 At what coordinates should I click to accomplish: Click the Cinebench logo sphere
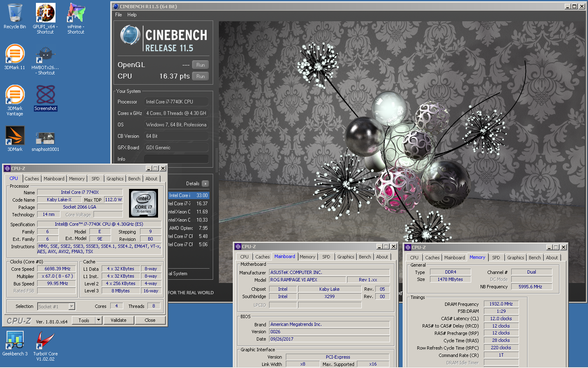point(130,35)
